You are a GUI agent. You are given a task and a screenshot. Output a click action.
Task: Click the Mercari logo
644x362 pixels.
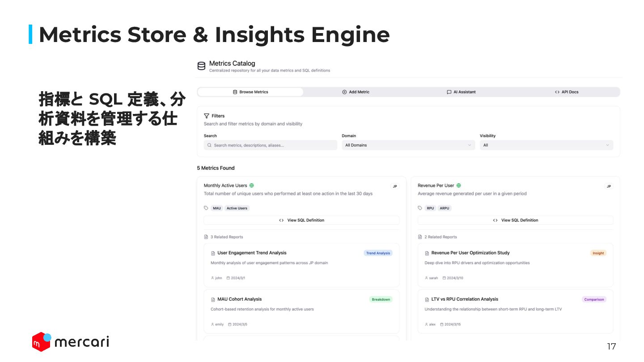point(71,342)
